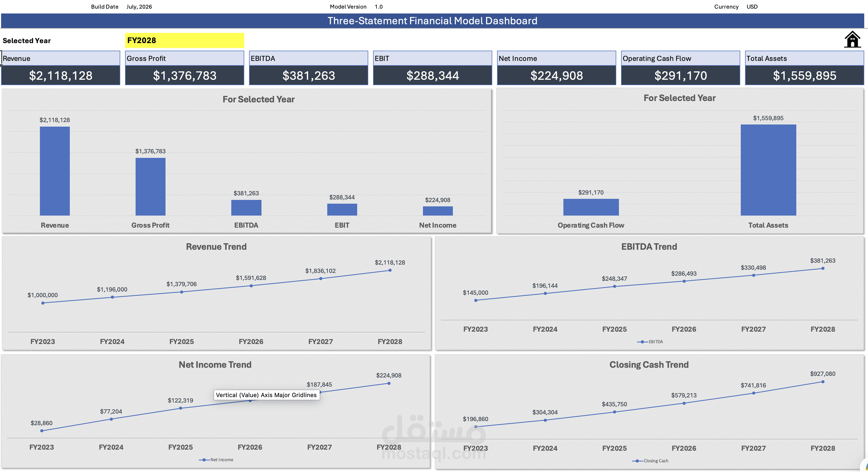The image size is (868, 472).
Task: Select the EBITDA bar in the bar chart
Action: pos(246,208)
